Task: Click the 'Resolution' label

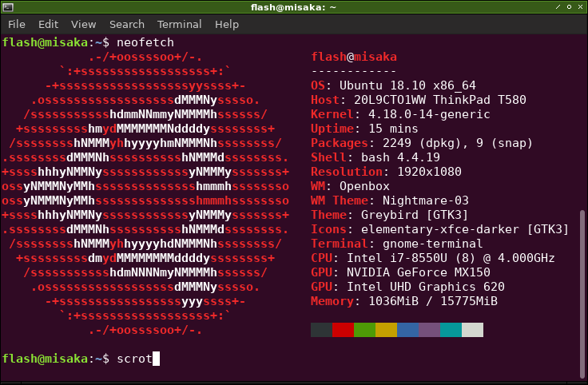Action: point(347,172)
